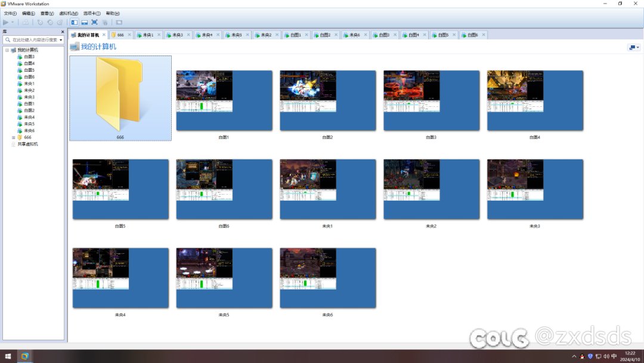Click the VMware Workstation taskbar icon
This screenshot has height=363, width=644.
click(x=24, y=356)
